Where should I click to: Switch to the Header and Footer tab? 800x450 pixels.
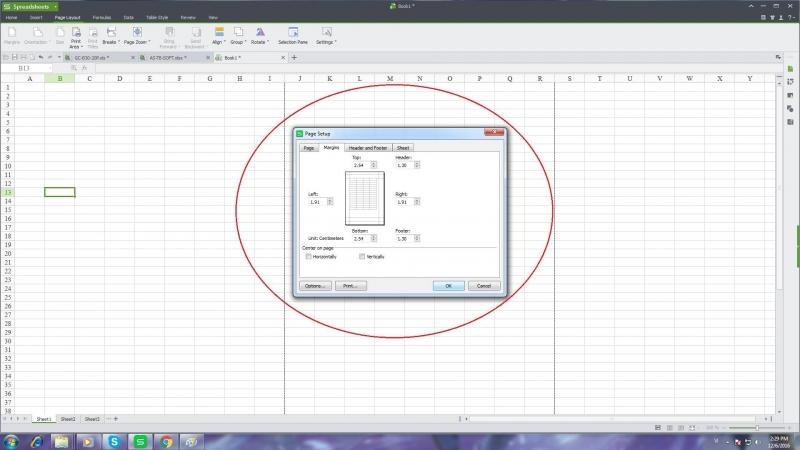click(x=367, y=147)
